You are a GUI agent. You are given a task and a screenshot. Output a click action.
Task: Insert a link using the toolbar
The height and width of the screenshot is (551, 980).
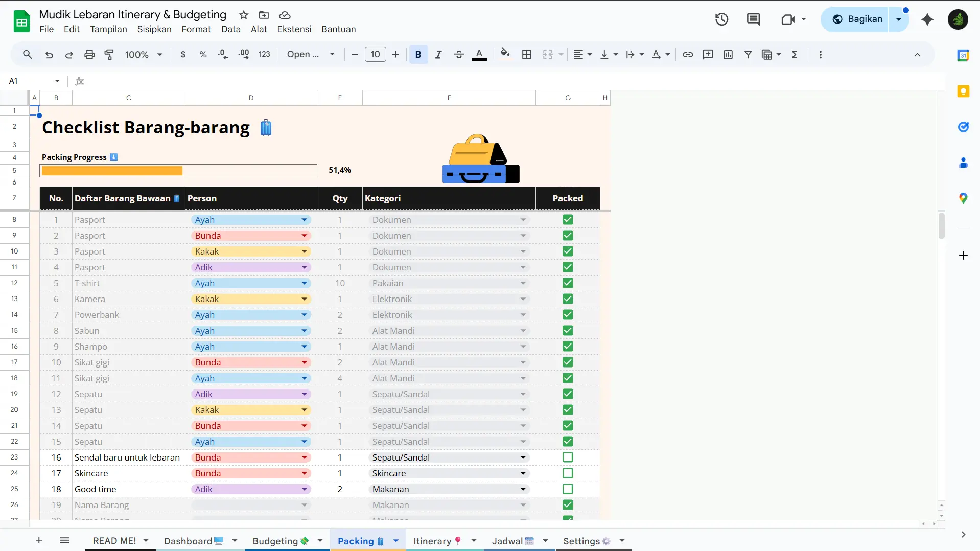tap(687, 54)
